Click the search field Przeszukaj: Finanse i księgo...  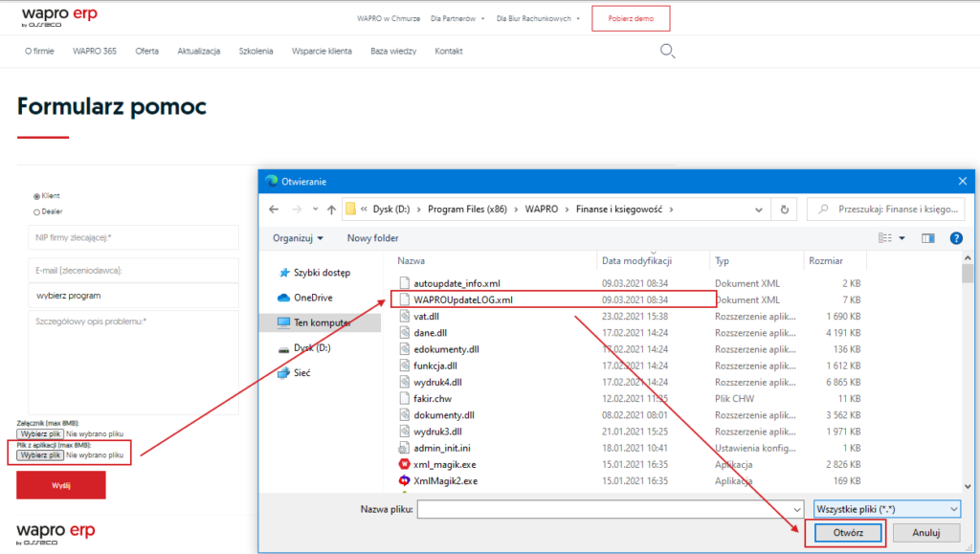click(885, 210)
